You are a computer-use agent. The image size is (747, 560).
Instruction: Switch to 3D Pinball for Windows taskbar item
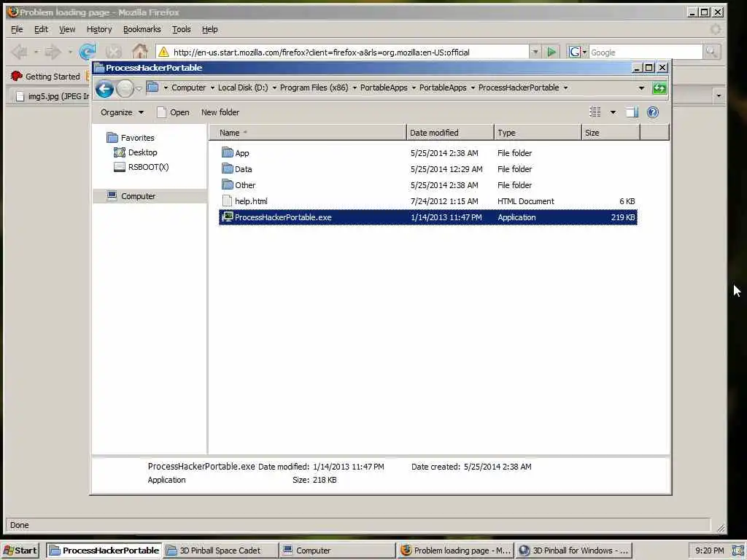tap(573, 551)
